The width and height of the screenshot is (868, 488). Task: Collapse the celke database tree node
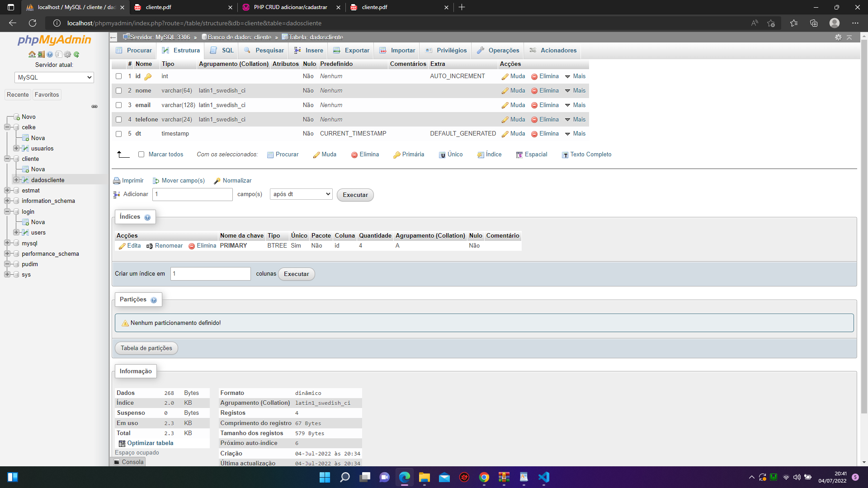[x=7, y=127]
